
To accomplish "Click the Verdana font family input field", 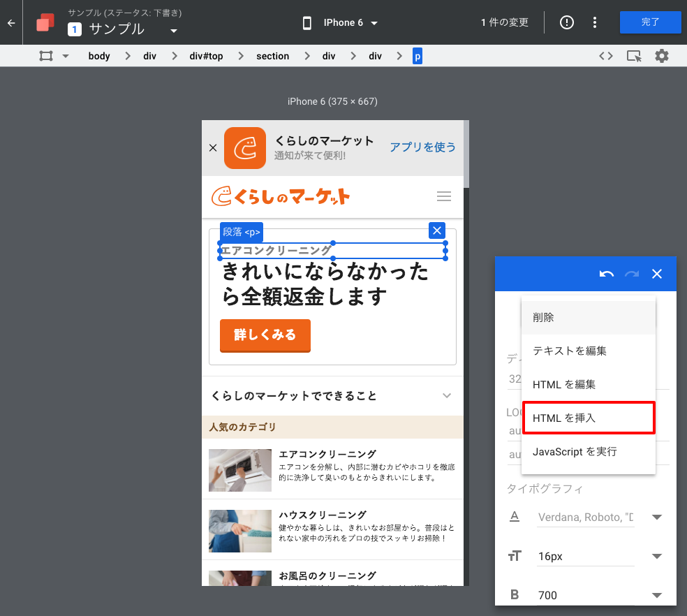I will [585, 517].
